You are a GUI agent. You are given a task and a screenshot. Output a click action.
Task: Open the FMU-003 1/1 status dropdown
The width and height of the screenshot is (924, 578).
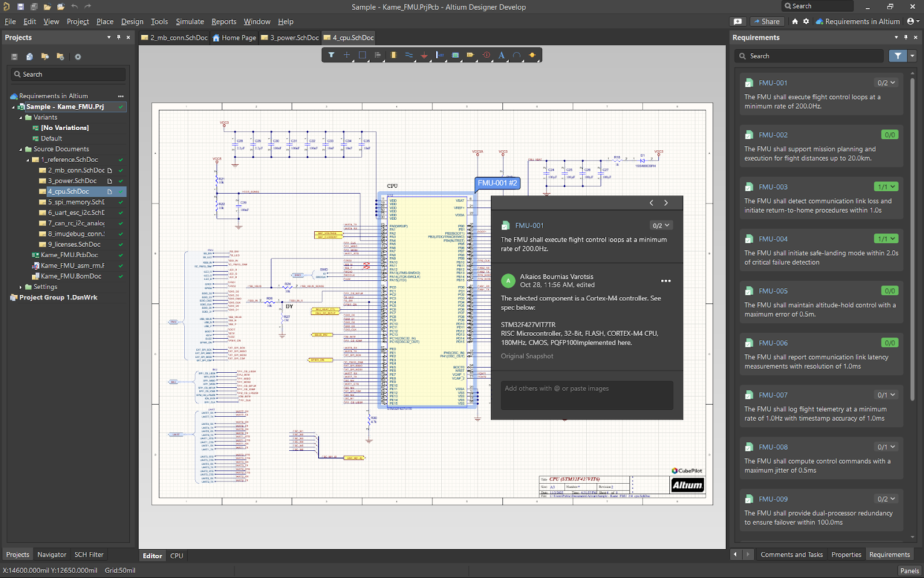pos(886,187)
